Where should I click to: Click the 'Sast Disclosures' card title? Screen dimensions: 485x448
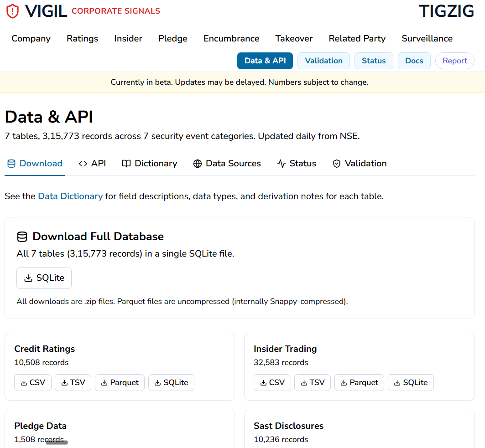pos(289,426)
